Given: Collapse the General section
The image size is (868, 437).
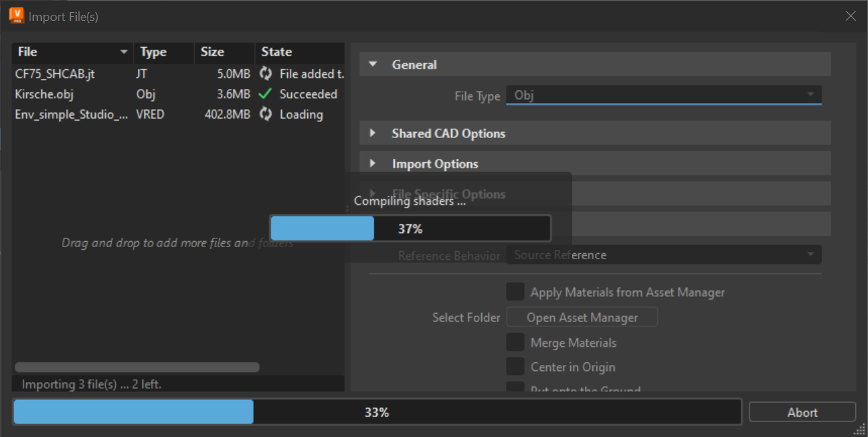Looking at the screenshot, I should [373, 64].
